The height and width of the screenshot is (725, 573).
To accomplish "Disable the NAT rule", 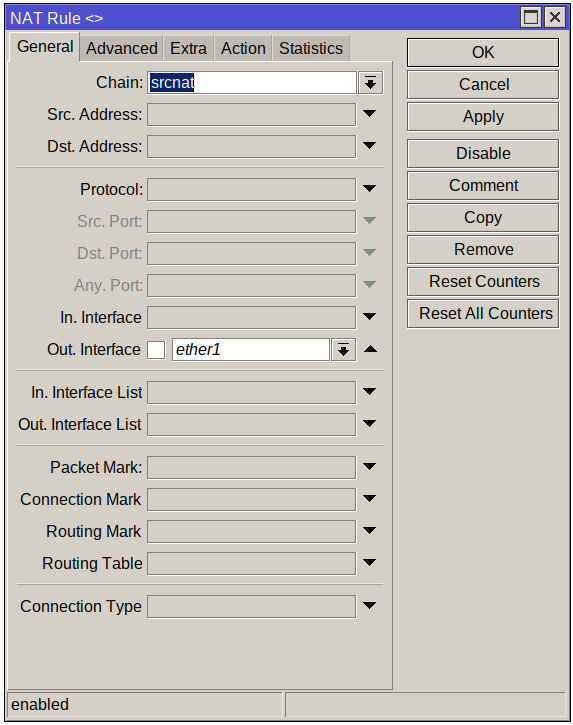I will (x=483, y=154).
